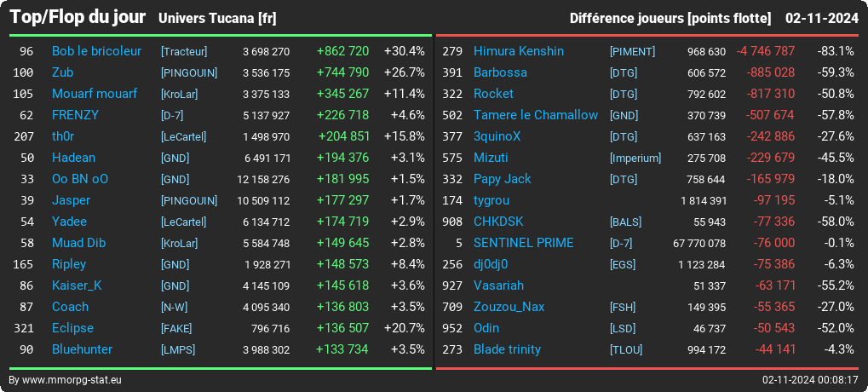This screenshot has width=868, height=392.
Task: Click the 02-11-2024 date in header
Action: (x=821, y=18)
